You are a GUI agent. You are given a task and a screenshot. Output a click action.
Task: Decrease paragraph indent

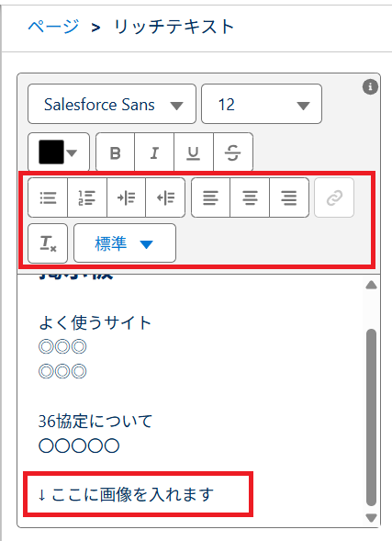(165, 197)
